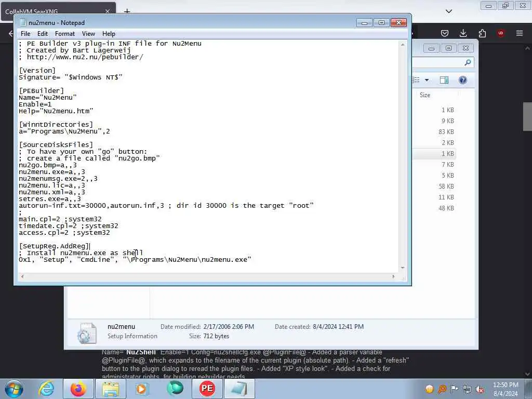Open the taskbar clock showing 12:50 PM
532x399 pixels.
point(506,389)
